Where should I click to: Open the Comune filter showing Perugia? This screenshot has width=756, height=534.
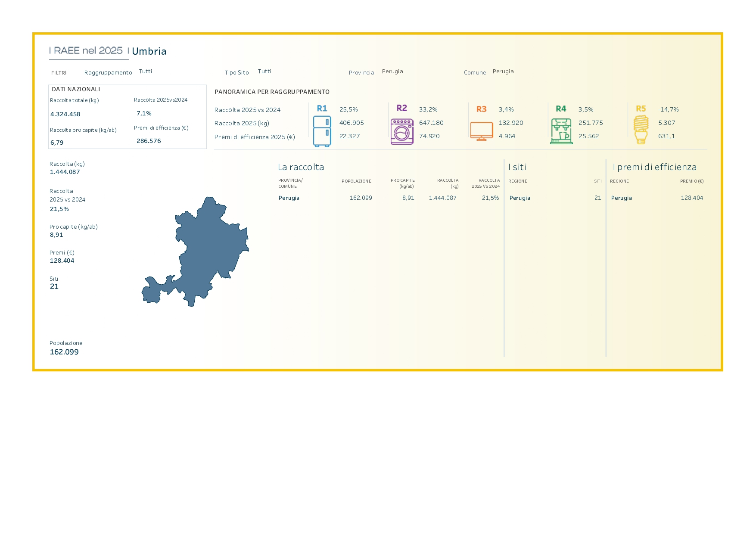[x=503, y=71]
